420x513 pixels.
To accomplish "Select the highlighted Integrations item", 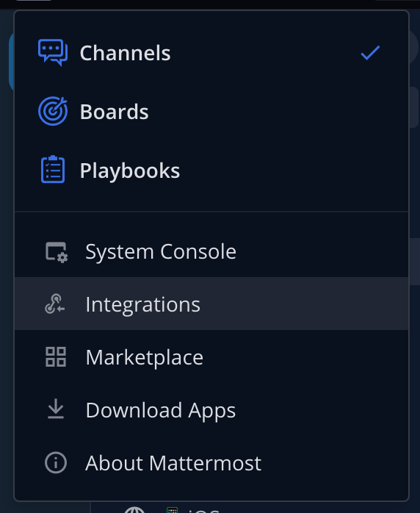I will pyautogui.click(x=211, y=304).
